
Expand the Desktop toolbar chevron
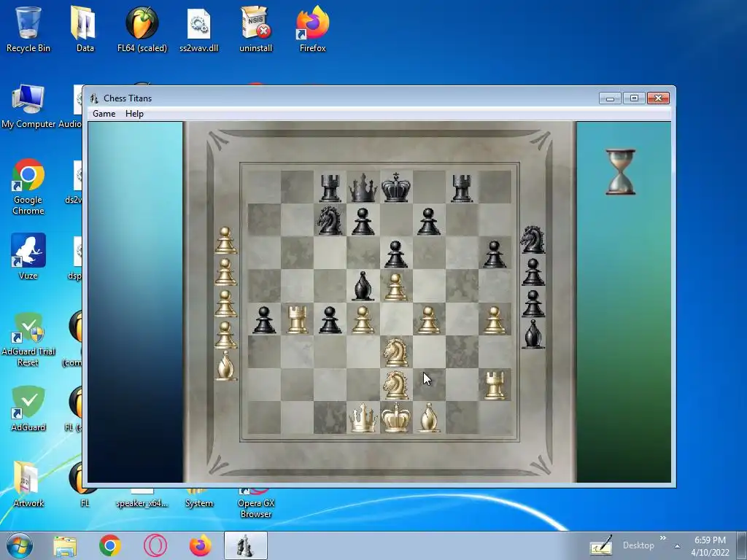[662, 538]
